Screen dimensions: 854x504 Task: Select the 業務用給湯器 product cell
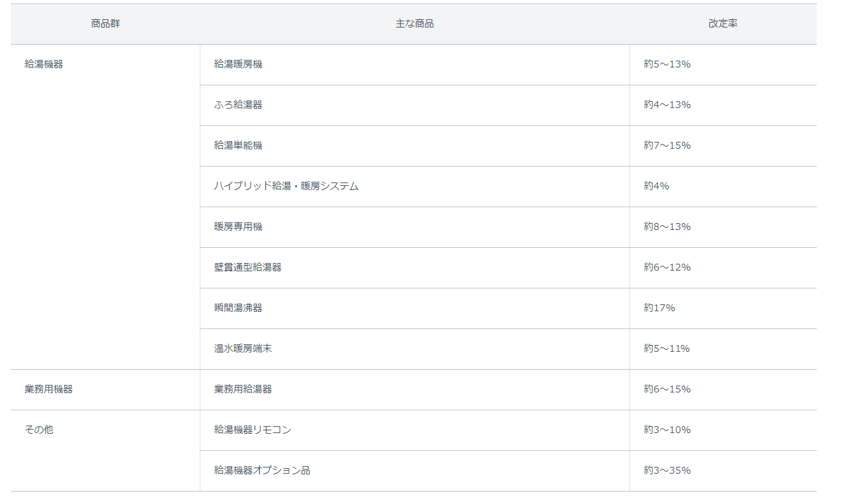pyautogui.click(x=243, y=389)
